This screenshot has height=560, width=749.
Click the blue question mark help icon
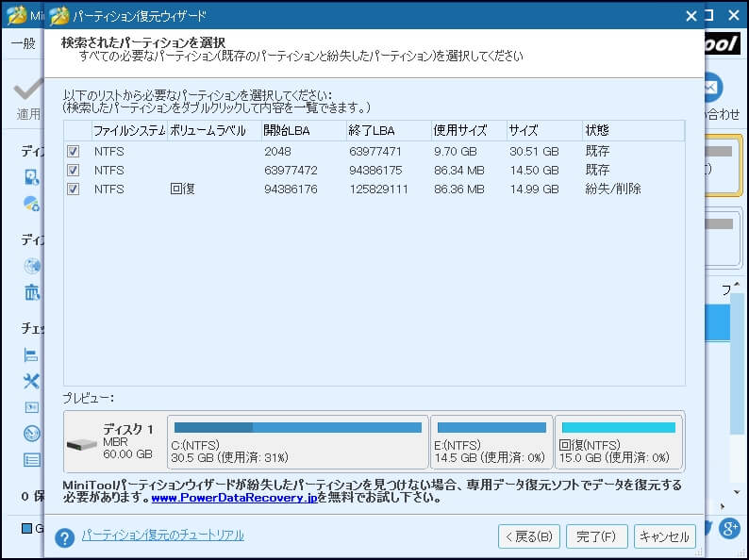coord(64,537)
